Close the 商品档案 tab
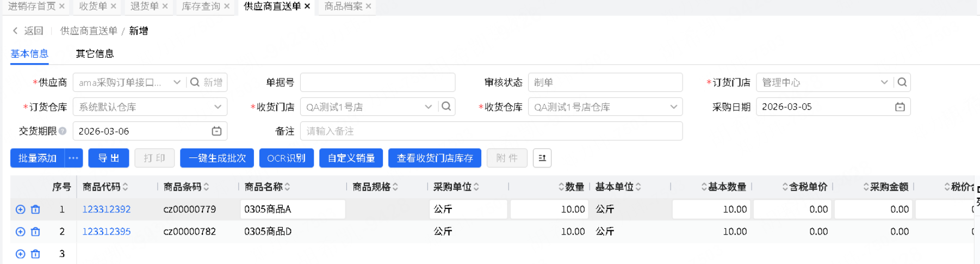The width and height of the screenshot is (980, 264). click(369, 7)
